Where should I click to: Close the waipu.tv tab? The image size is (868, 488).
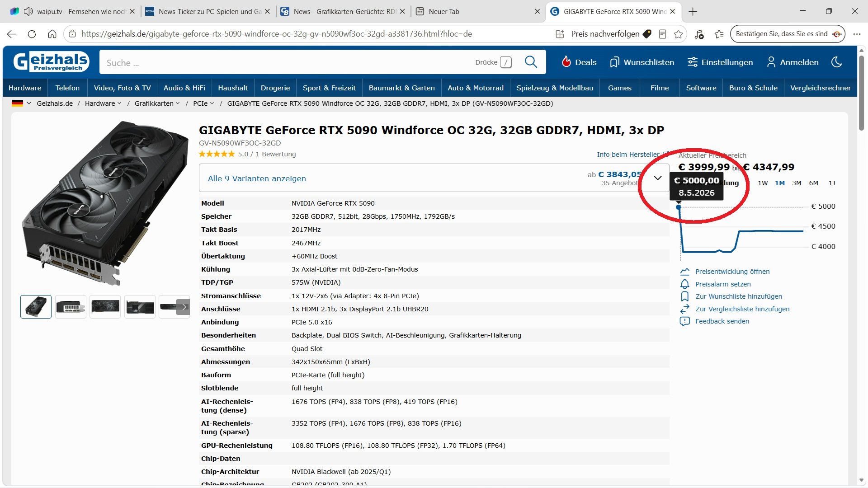(132, 12)
